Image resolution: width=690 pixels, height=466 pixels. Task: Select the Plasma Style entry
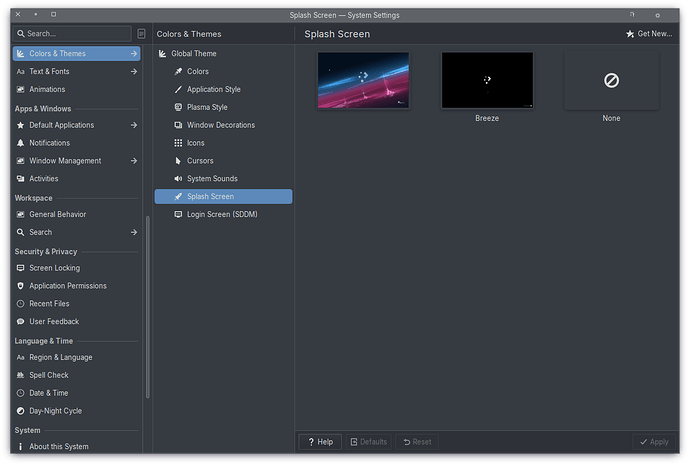pyautogui.click(x=207, y=107)
